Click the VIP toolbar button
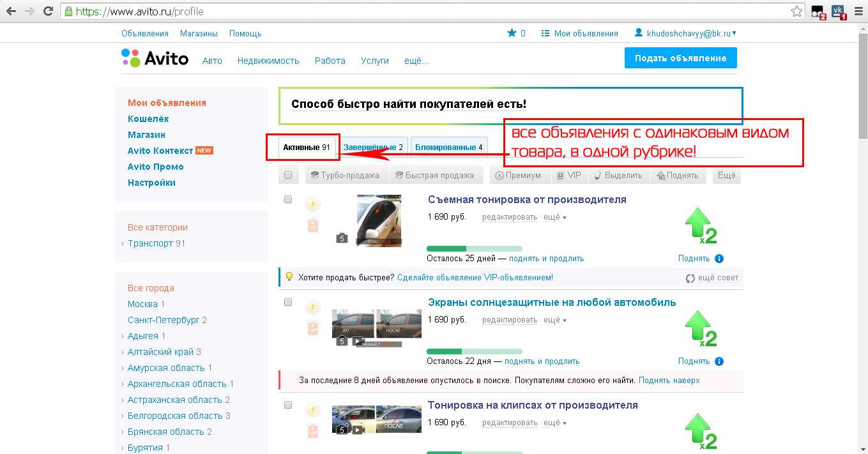 [x=568, y=175]
